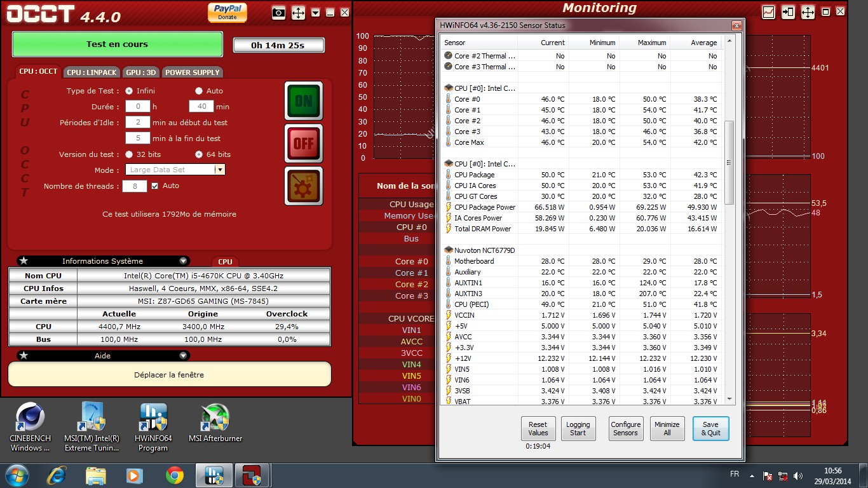Image resolution: width=868 pixels, height=488 pixels.
Task: Click Save & Quit in HWiNFO64
Action: (710, 428)
